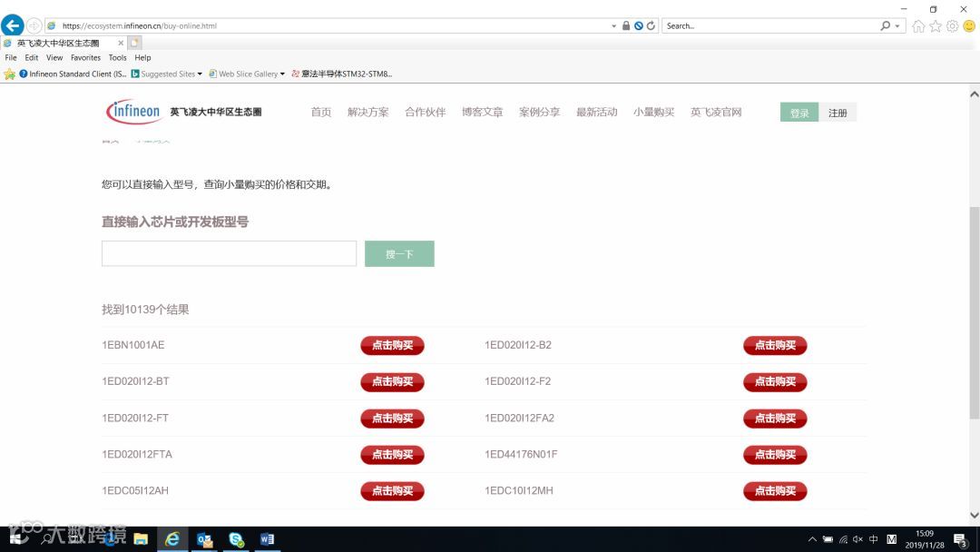980x552 pixels.
Task: Open the Favorites menu
Action: pos(85,57)
